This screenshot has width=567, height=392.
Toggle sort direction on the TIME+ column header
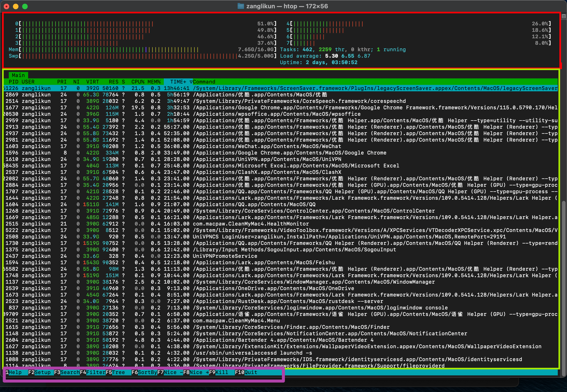pyautogui.click(x=178, y=82)
